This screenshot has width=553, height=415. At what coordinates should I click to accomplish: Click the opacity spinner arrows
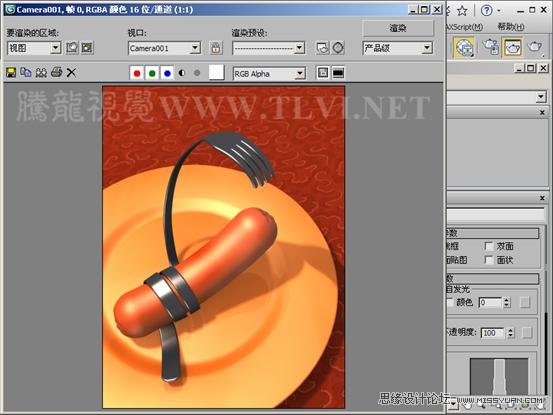click(x=511, y=333)
